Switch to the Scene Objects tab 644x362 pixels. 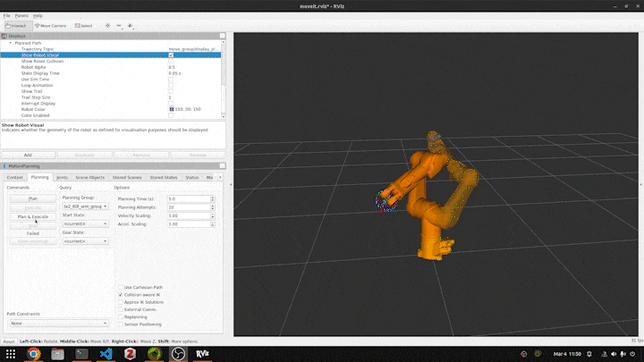tap(91, 178)
